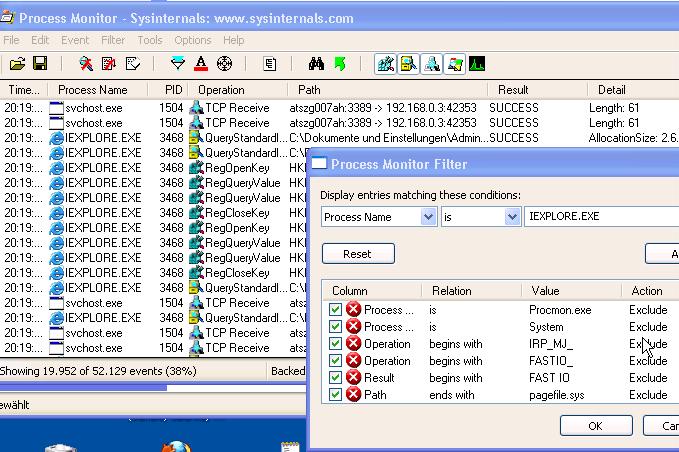This screenshot has width=679, height=452.
Task: Select the notepad icon on the desktop
Action: [x=290, y=446]
